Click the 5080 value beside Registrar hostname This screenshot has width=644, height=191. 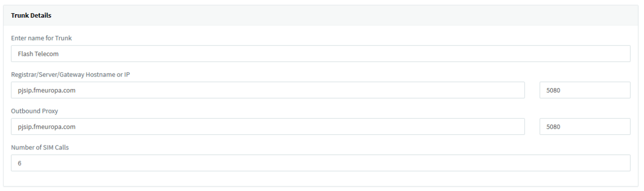(554, 90)
